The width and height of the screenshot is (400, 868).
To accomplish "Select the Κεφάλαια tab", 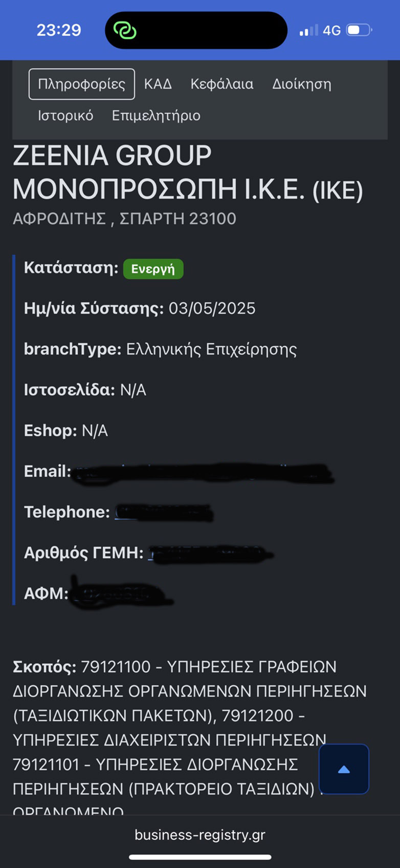I will (221, 84).
